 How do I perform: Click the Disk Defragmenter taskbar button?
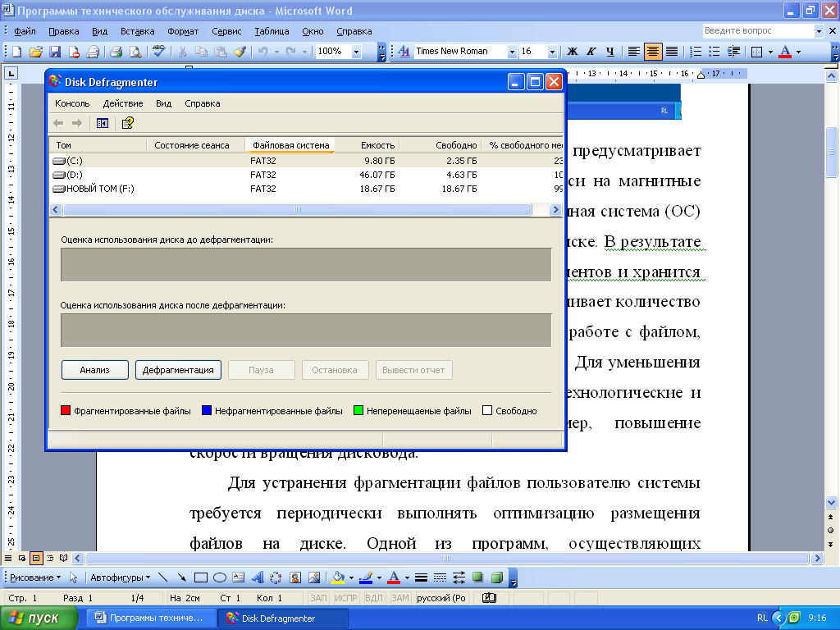(283, 618)
